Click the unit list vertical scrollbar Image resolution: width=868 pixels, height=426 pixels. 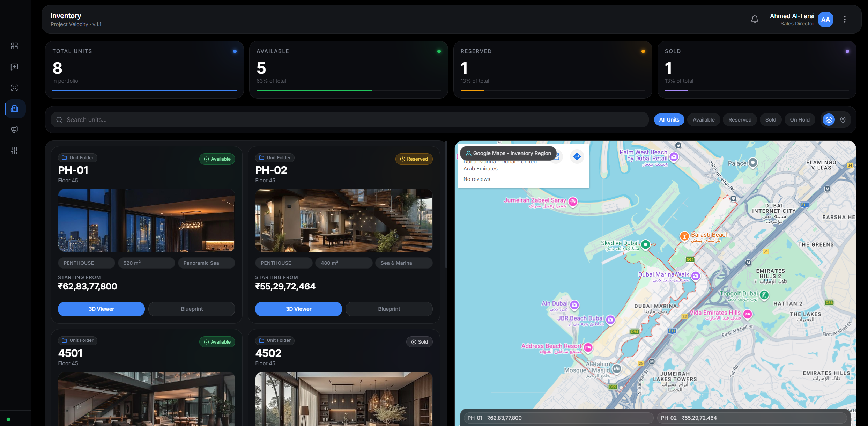pos(446,204)
